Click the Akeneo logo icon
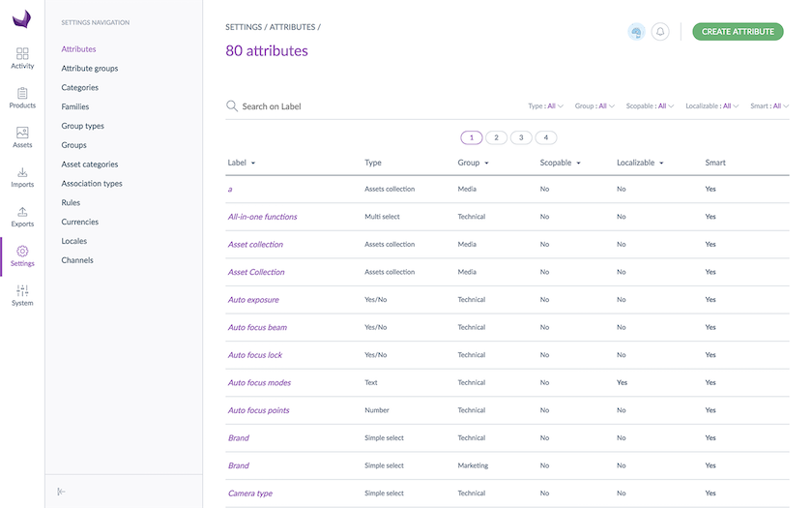This screenshot has height=508, width=812. tap(21, 19)
